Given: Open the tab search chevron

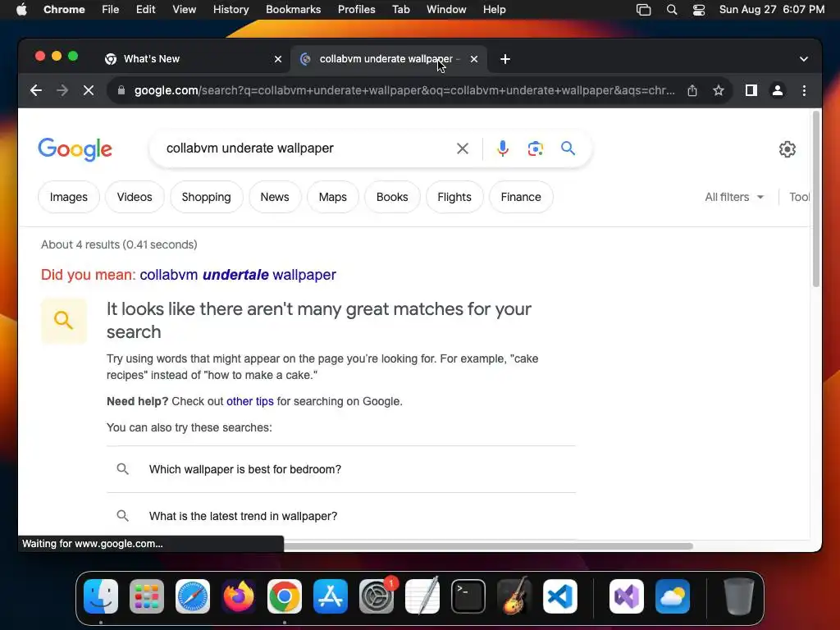Looking at the screenshot, I should [804, 59].
